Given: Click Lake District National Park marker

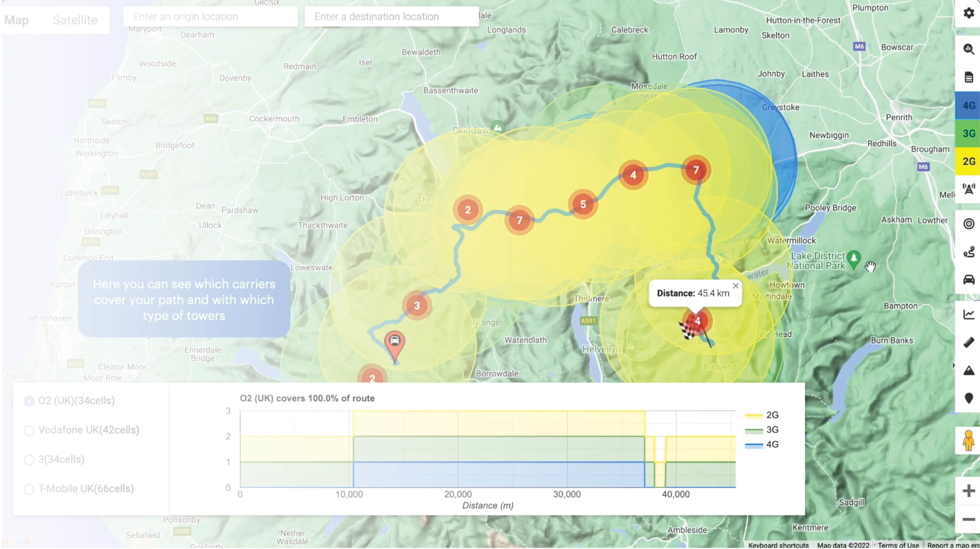Looking at the screenshot, I should pos(854,260).
